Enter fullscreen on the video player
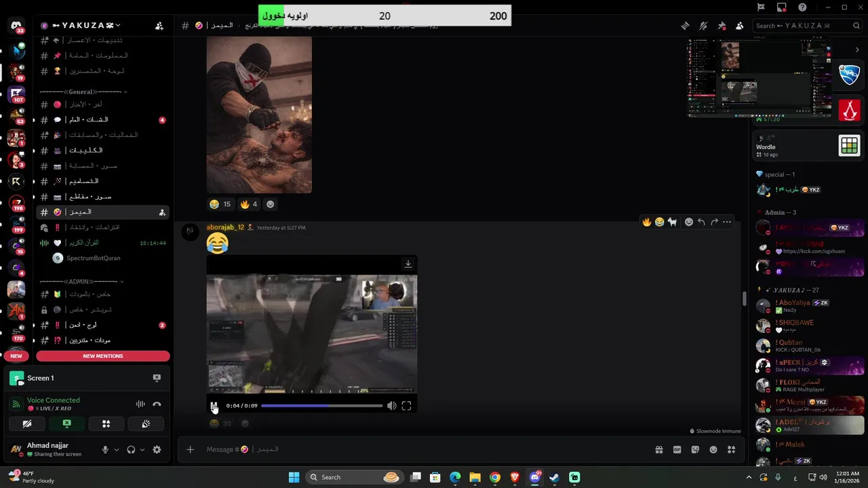Screen dimensions: 868x488 point(406,406)
